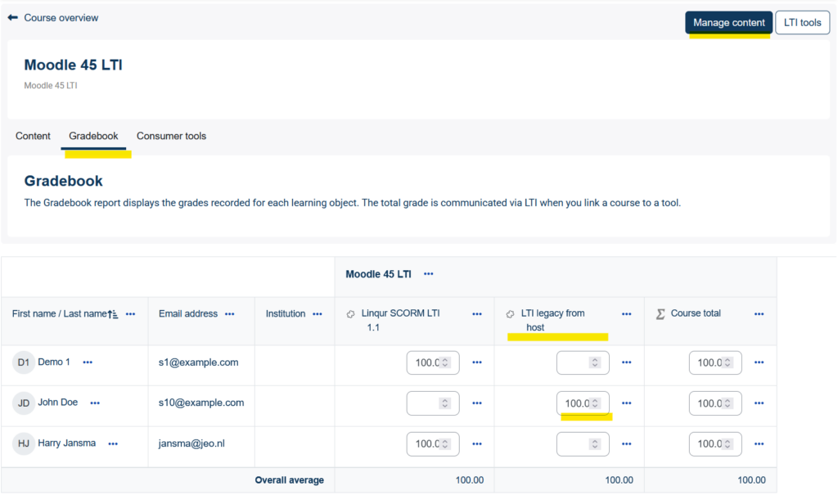Click the D1 avatar for Demo 1
Image resolution: width=838 pixels, height=504 pixels.
(24, 362)
